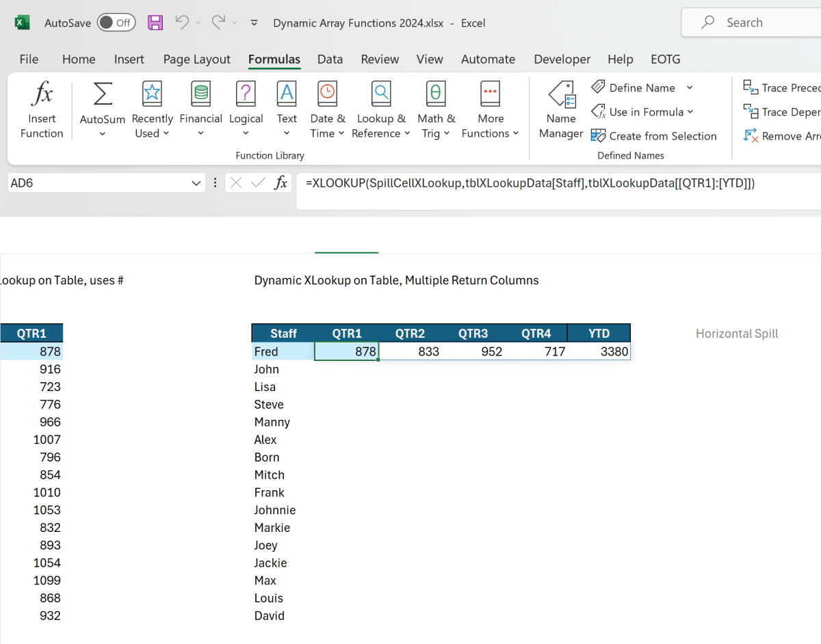Image resolution: width=821 pixels, height=644 pixels.
Task: Open the Developer ribbon tab
Action: point(562,59)
